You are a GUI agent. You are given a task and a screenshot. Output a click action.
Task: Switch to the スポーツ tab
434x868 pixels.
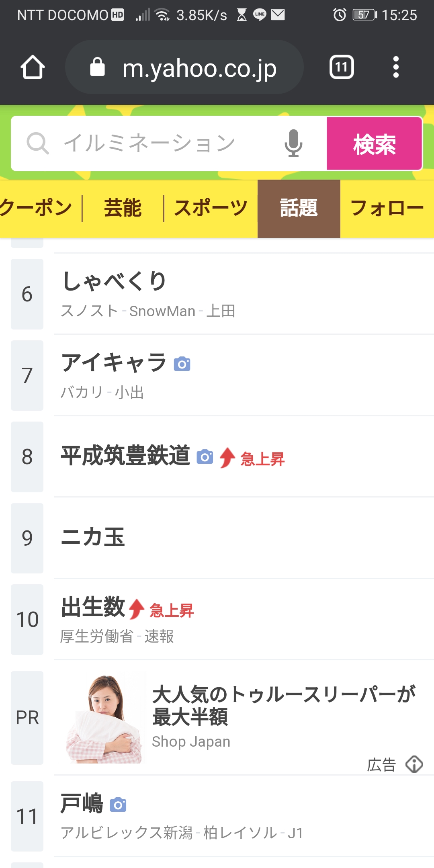211,208
